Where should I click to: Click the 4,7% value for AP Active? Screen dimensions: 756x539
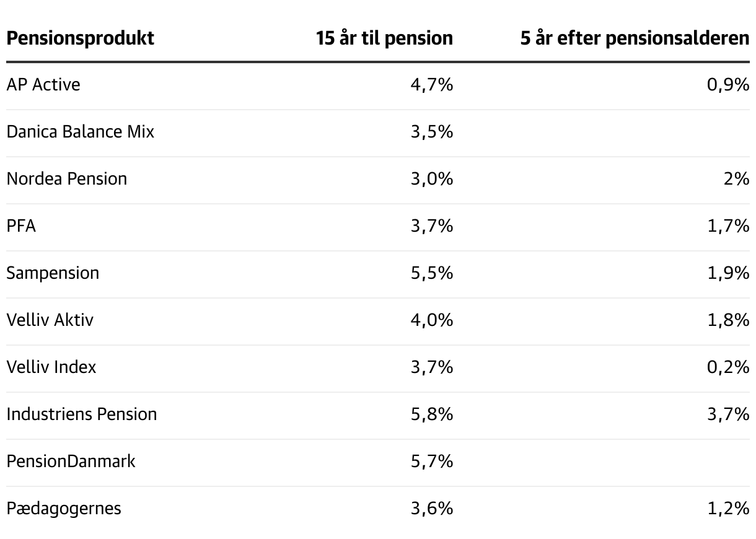pos(431,85)
